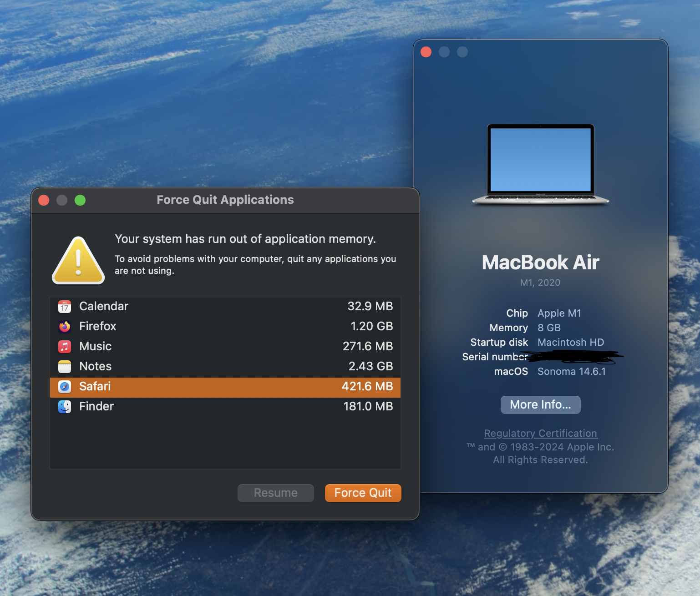Viewport: 700px width, 596px height.
Task: Open the Regulatory Certification link
Action: point(541,434)
